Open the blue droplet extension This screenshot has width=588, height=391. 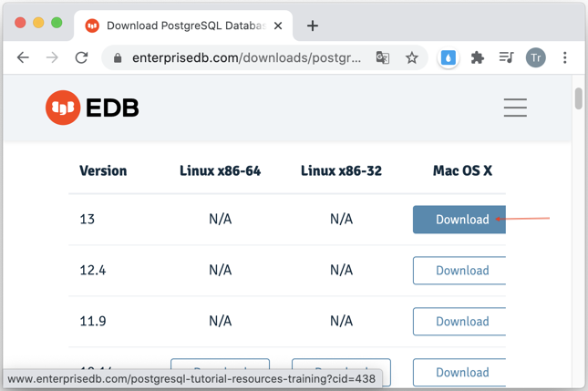point(449,57)
